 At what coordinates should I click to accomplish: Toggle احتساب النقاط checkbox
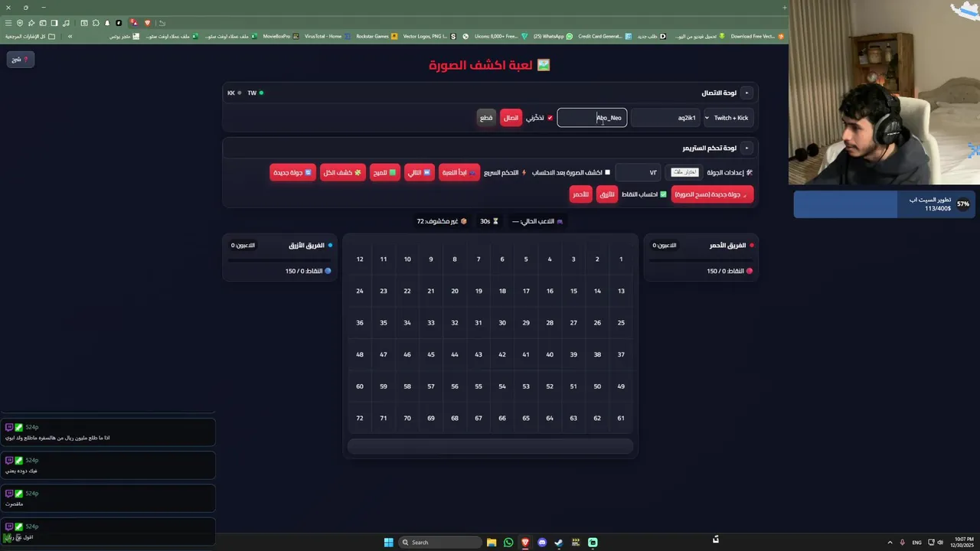(x=663, y=194)
